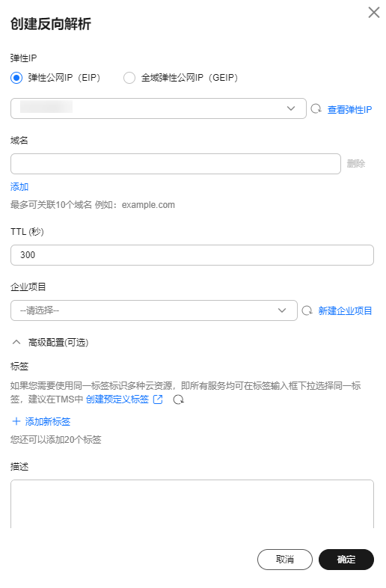
Task: Select 全域弹性公网IP (GEIP) radio option
Action: click(x=129, y=78)
